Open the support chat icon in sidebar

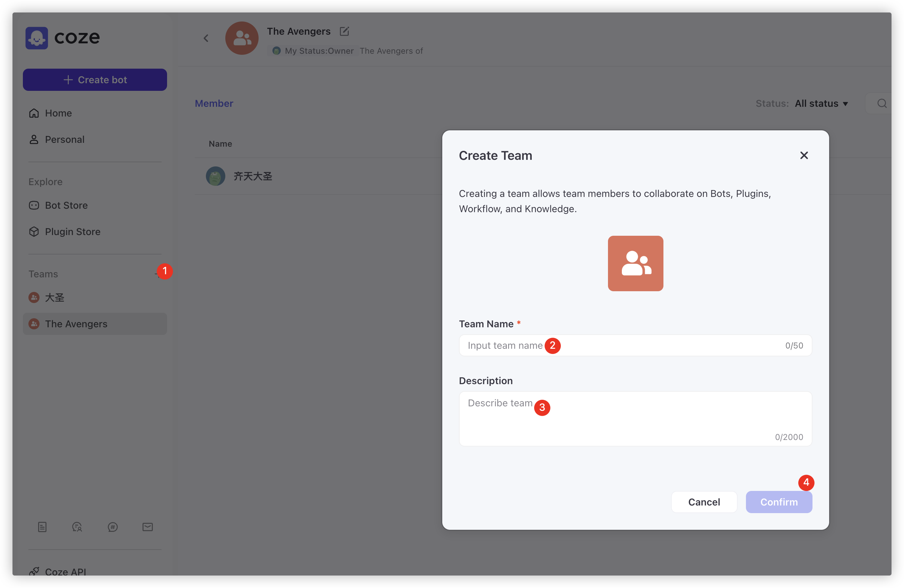coord(77,527)
